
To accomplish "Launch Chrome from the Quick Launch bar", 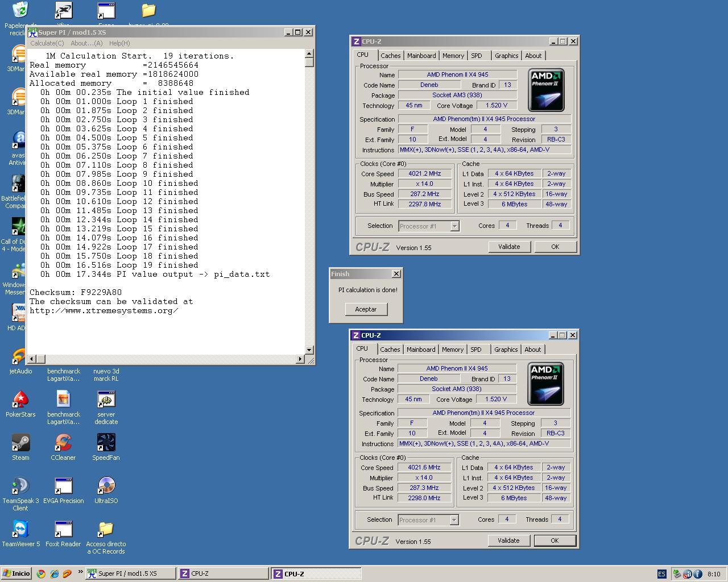I will pyautogui.click(x=41, y=573).
